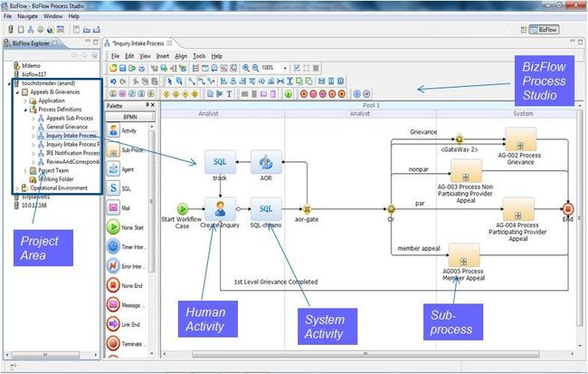588x374 pixels.
Task: Pin the Palette panel
Action: [x=147, y=105]
